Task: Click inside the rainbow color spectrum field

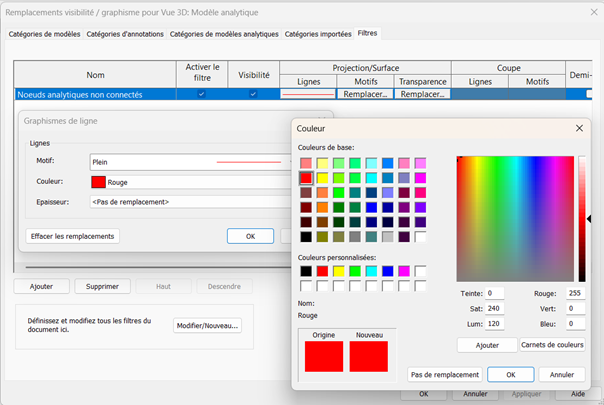Action: click(x=515, y=219)
